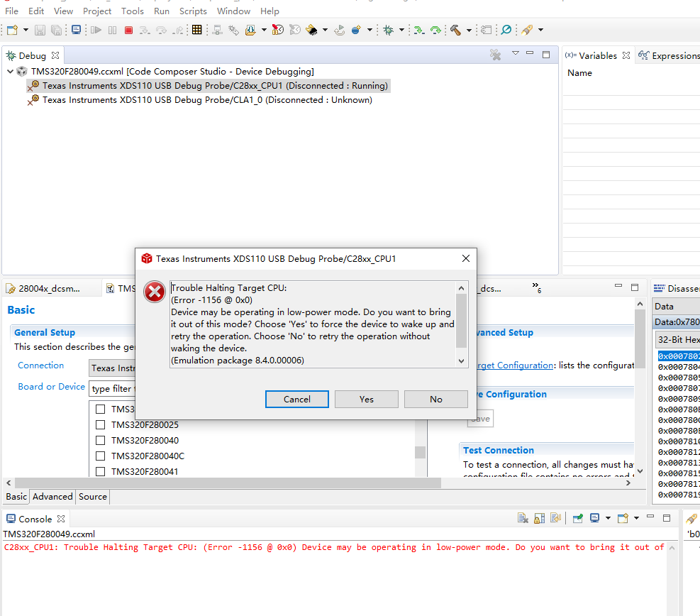Click the green bug Debug toolbar icon
Image resolution: width=700 pixels, height=616 pixels.
point(389,30)
